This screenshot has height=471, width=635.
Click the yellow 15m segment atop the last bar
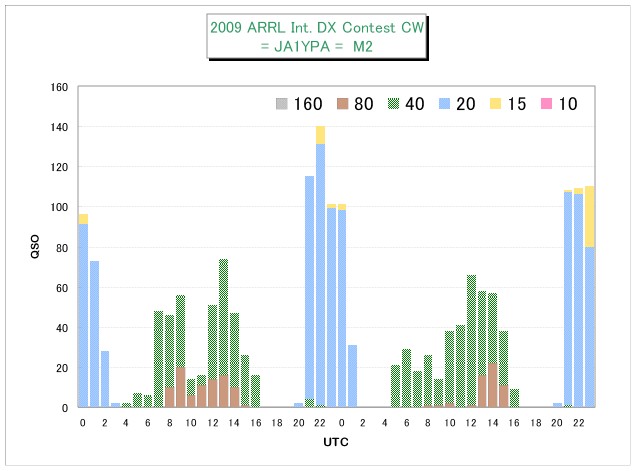[x=590, y=217]
